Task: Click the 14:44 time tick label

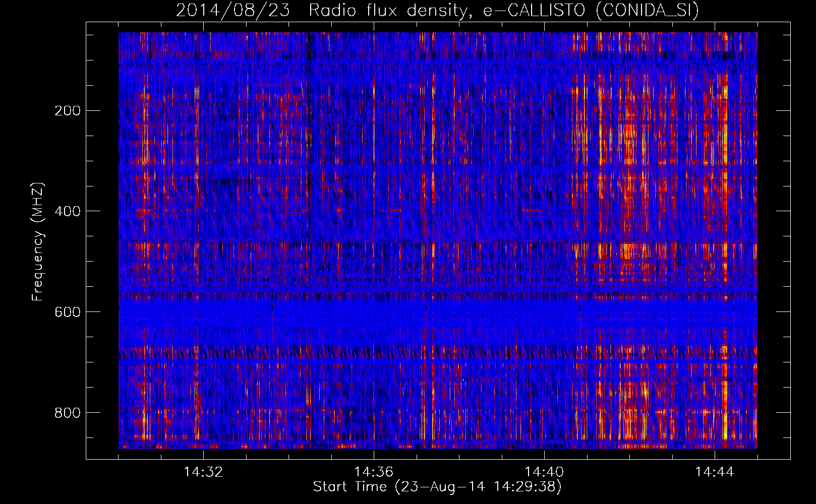Action: click(715, 472)
